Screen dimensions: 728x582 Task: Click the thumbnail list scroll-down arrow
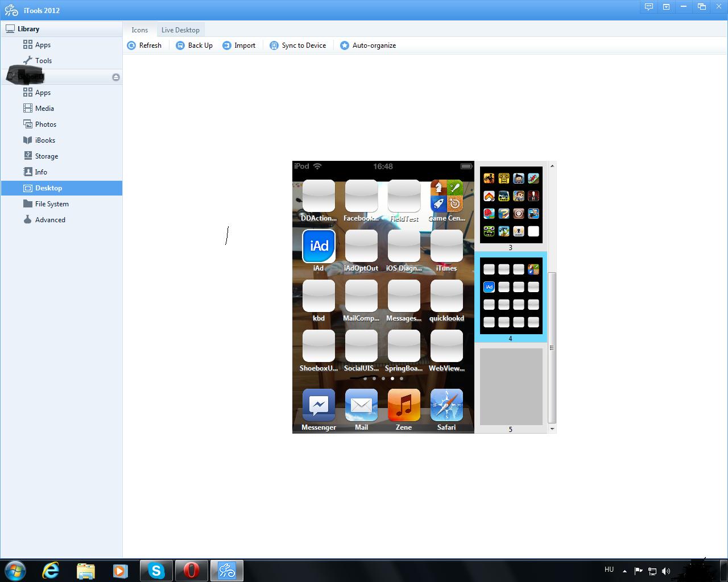(x=552, y=429)
